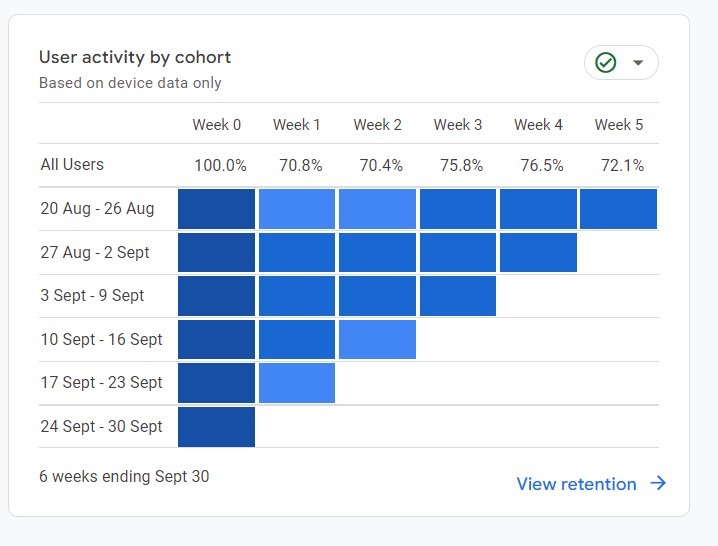Click Week 5 cell for 20 Aug - 26 Aug
Screen dimensions: 718x546
pos(618,209)
